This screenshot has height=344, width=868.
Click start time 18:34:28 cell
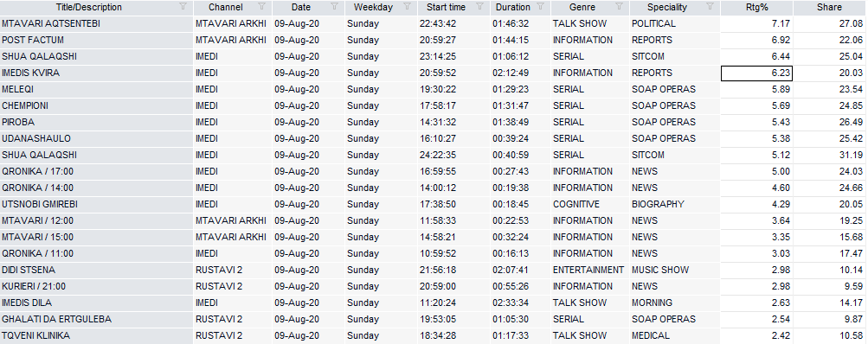[453, 335]
